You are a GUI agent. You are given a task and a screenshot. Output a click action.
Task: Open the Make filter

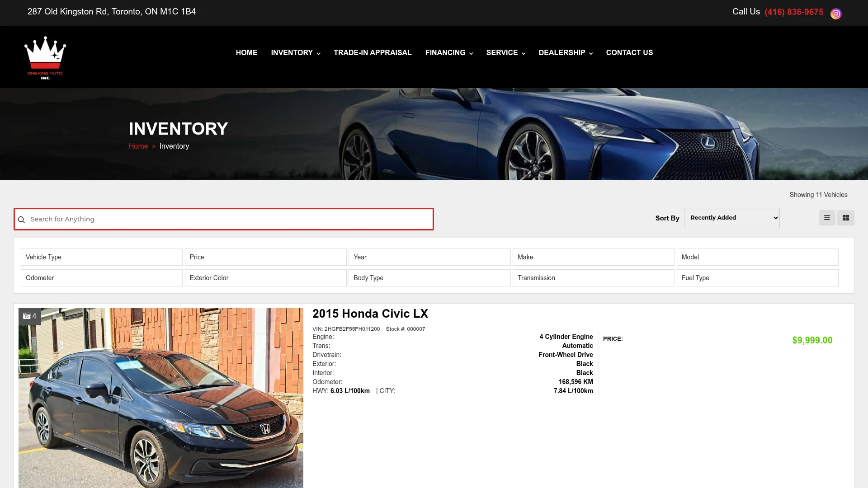[x=594, y=257]
